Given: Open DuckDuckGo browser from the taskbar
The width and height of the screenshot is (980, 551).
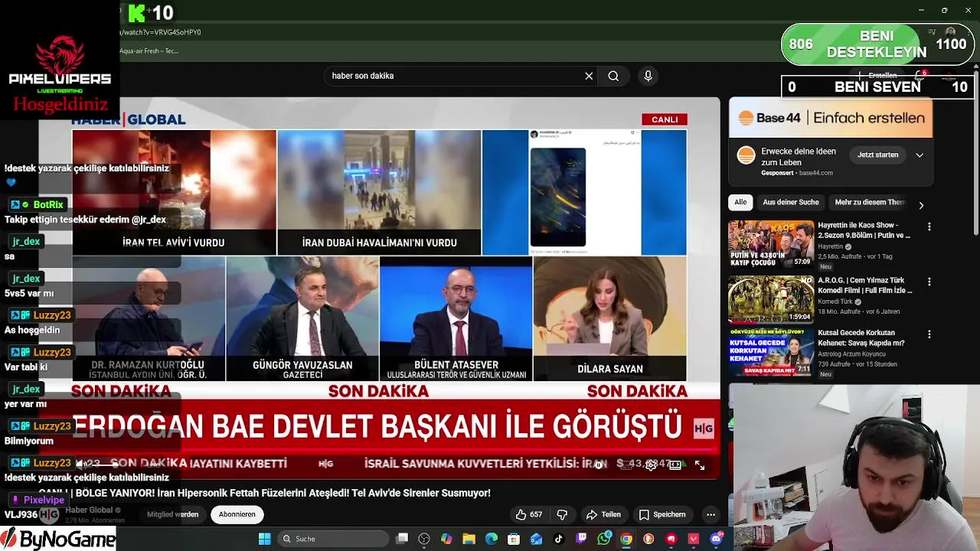Looking at the screenshot, I should point(648,539).
